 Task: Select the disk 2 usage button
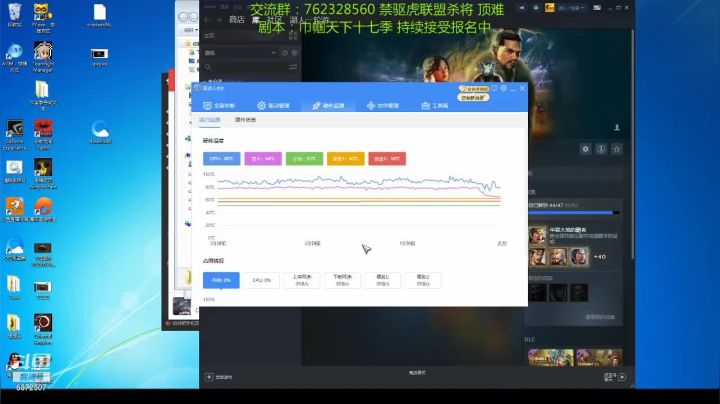pyautogui.click(x=423, y=280)
